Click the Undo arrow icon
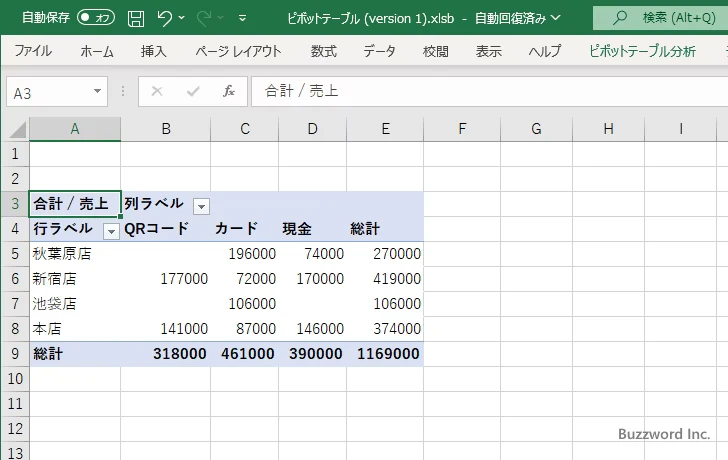 tap(164, 19)
